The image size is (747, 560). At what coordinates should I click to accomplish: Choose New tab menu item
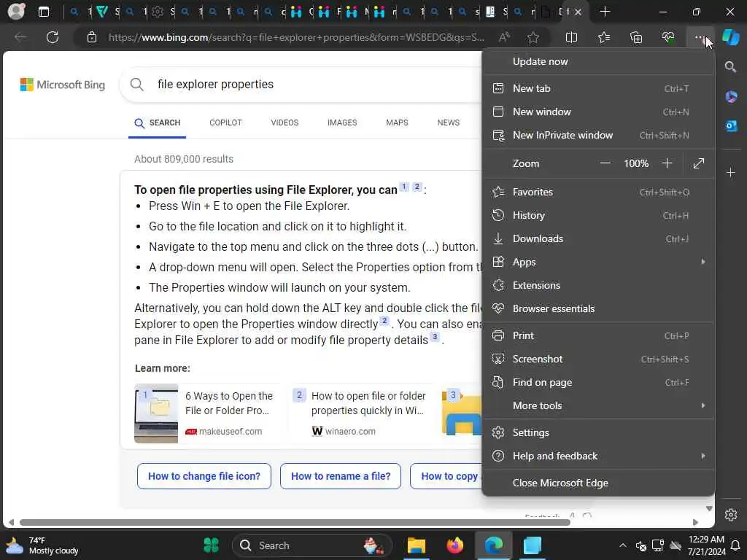pos(598,88)
